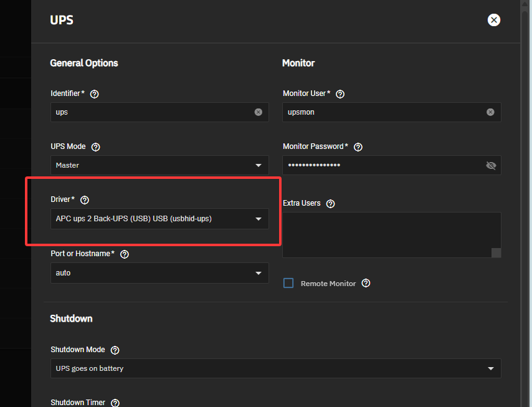
Task: Click the help icon next to Monitor User
Action: pos(340,94)
